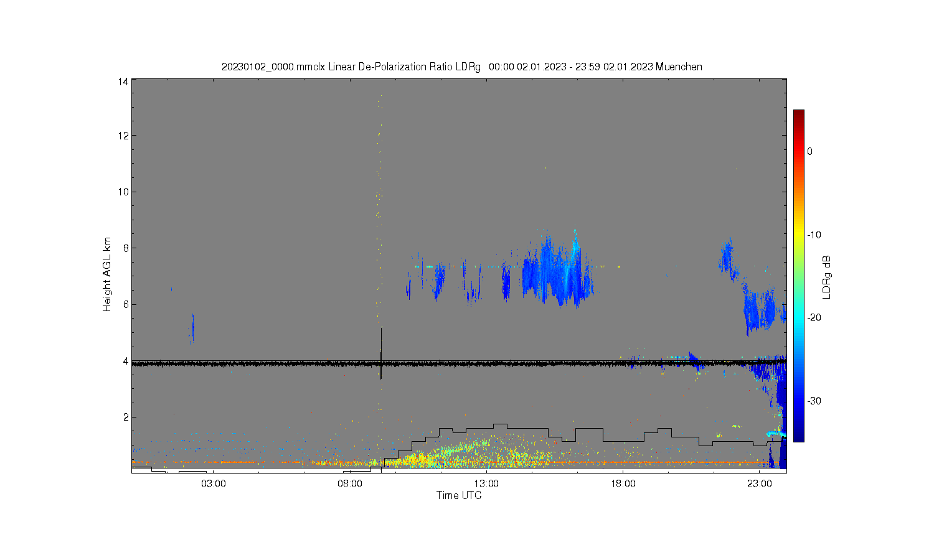Click the 08:00 time tick label
The image size is (934, 560).
click(x=350, y=483)
